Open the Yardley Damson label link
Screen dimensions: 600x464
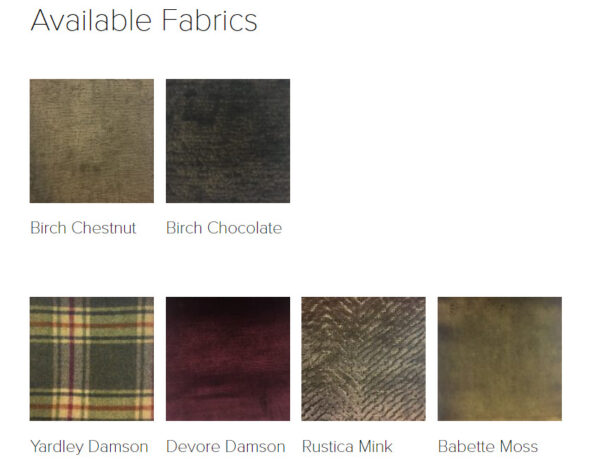(x=89, y=447)
